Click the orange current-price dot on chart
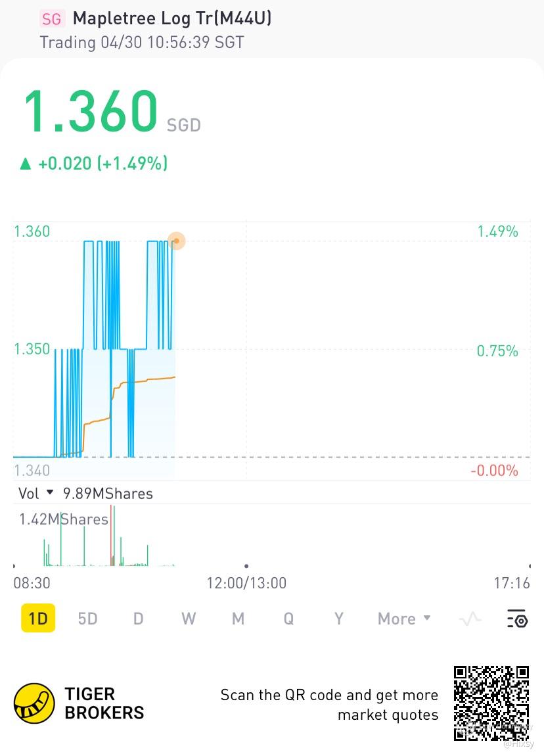Viewport: 544px width, 756px height. 176,241
